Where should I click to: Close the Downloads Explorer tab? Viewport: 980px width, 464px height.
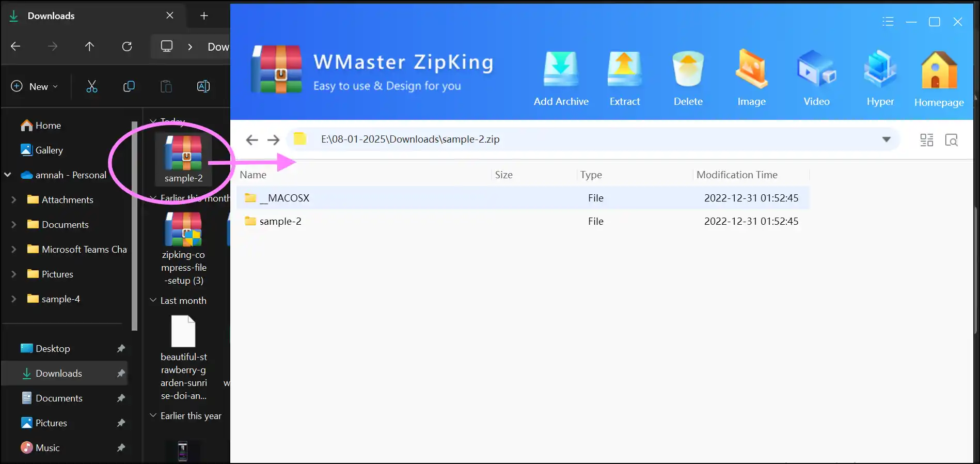coord(170,16)
